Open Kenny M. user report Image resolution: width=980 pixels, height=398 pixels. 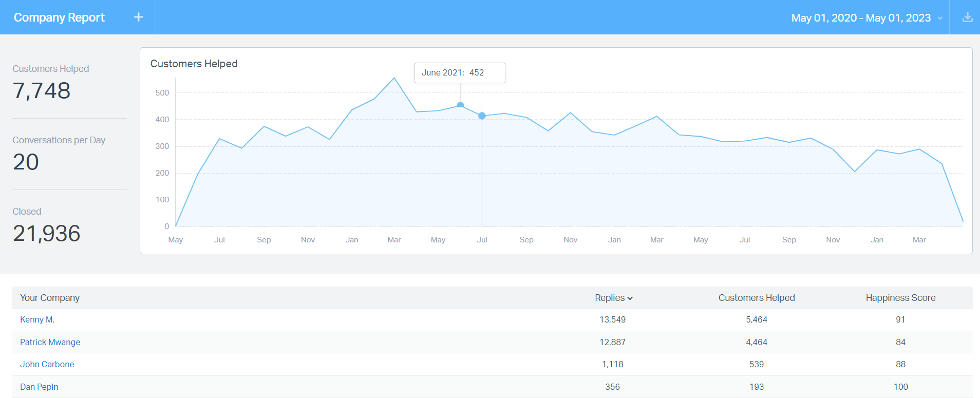coord(37,319)
